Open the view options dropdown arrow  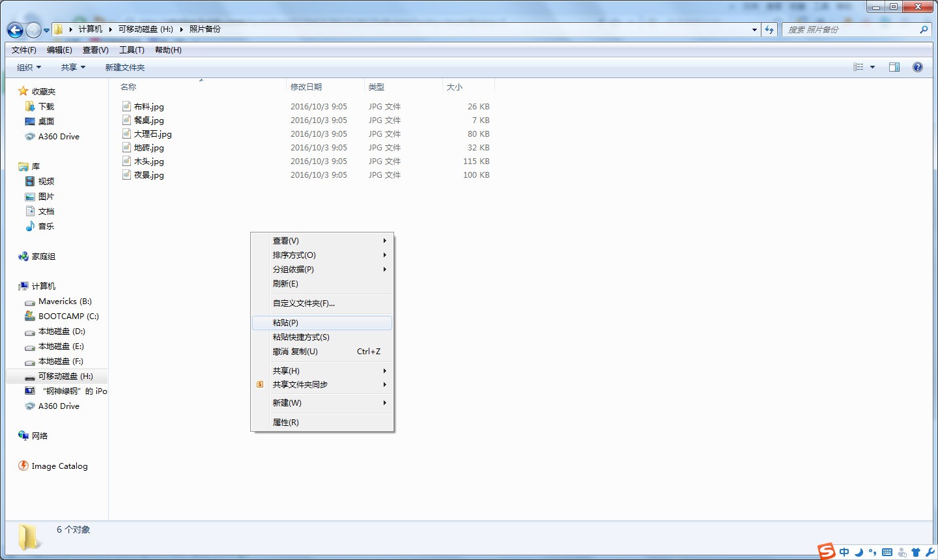(x=872, y=67)
